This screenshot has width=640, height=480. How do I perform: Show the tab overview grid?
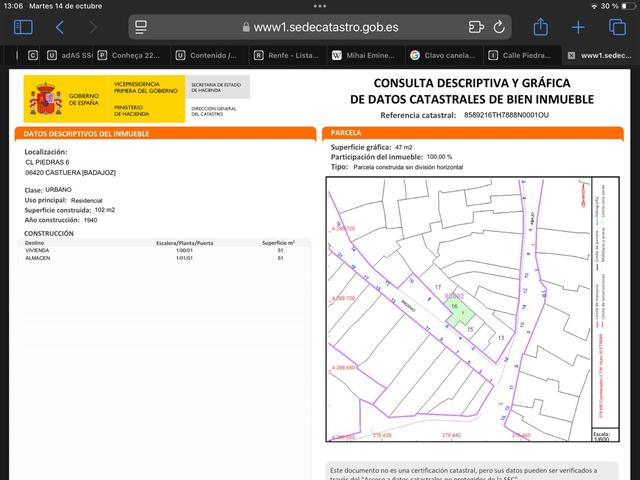614,28
